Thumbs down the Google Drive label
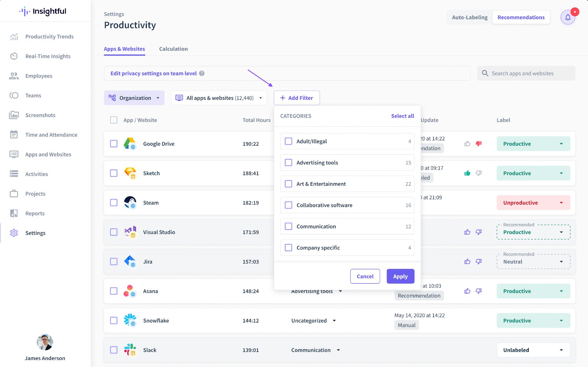This screenshot has height=367, width=588. (478, 144)
